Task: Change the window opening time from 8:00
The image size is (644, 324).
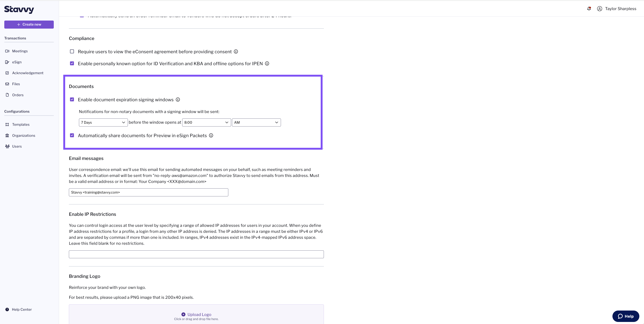Action: pos(206,122)
